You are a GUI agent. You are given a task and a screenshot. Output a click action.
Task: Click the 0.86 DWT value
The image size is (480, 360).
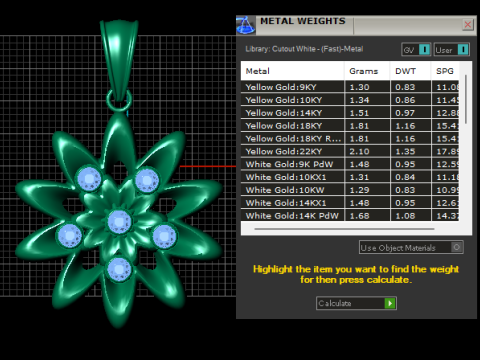[405, 100]
